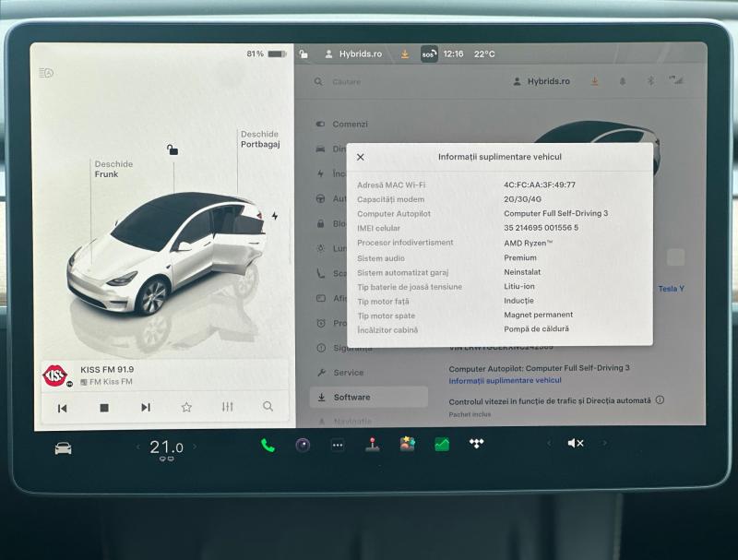This screenshot has width=738, height=560.
Task: Tap Deschide Portbagaj label
Action: click(260, 139)
